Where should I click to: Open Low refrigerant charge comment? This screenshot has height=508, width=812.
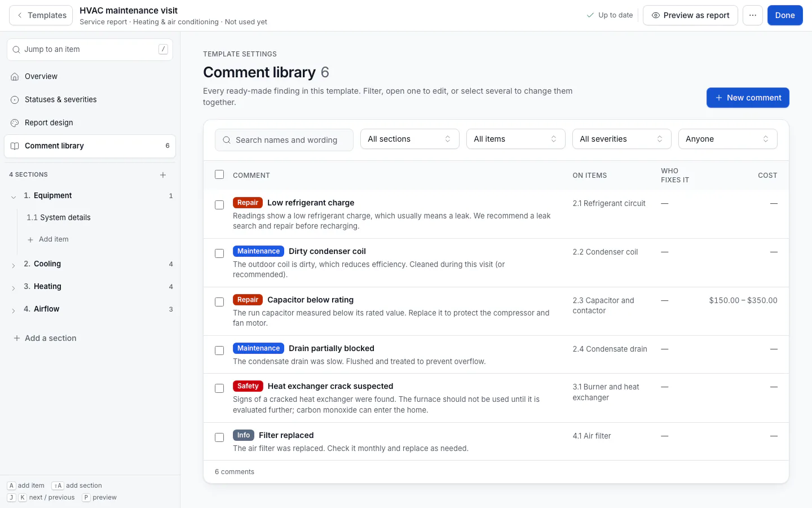click(x=311, y=203)
